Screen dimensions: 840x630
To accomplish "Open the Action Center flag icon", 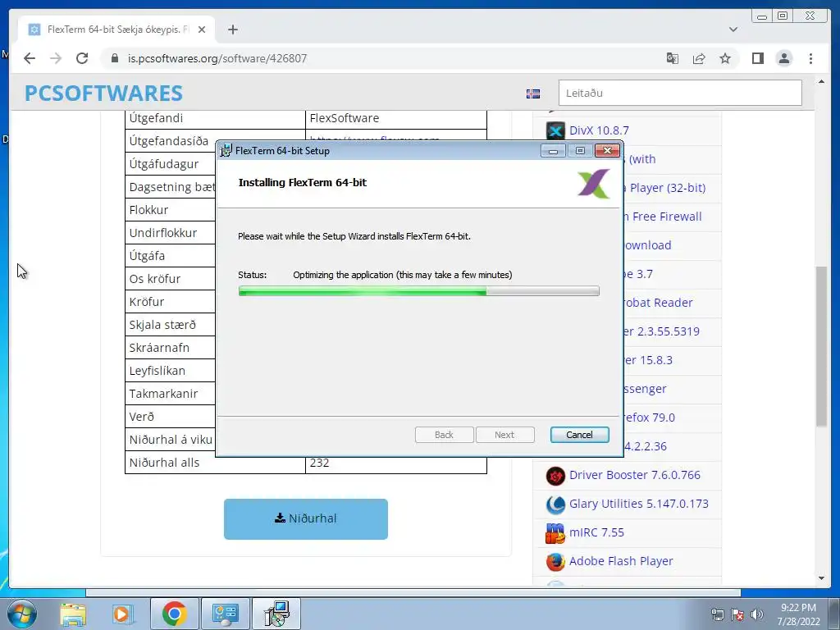I will (737, 614).
